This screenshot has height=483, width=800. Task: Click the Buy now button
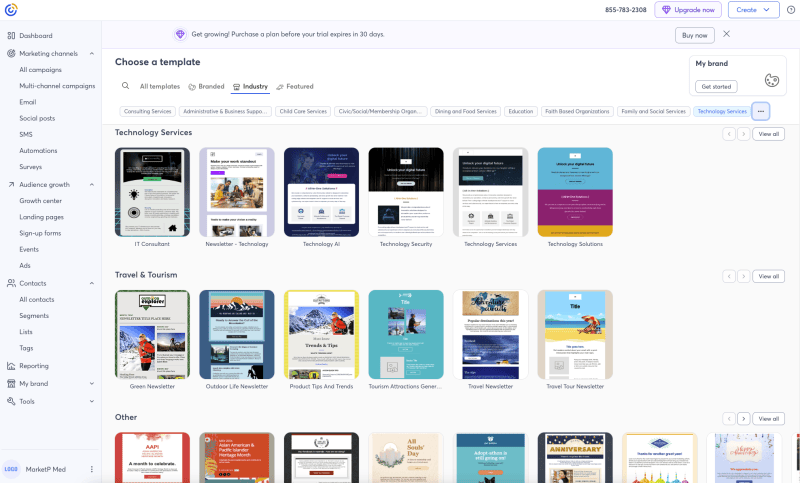(x=694, y=35)
